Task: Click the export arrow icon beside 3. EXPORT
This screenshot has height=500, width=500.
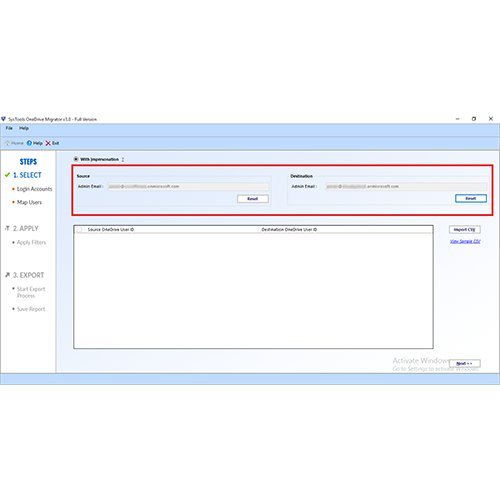Action: click(x=7, y=275)
